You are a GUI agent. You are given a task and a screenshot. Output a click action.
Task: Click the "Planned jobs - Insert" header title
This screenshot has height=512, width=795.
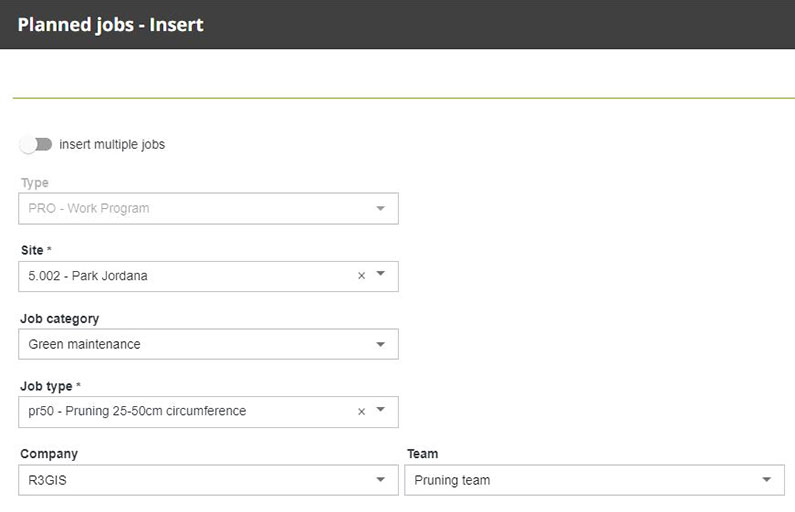pos(110,24)
